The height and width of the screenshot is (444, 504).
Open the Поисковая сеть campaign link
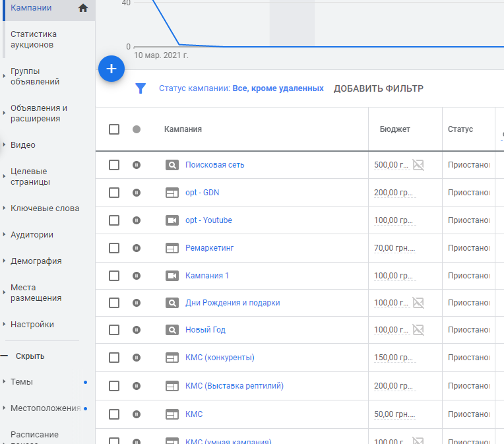pos(214,165)
